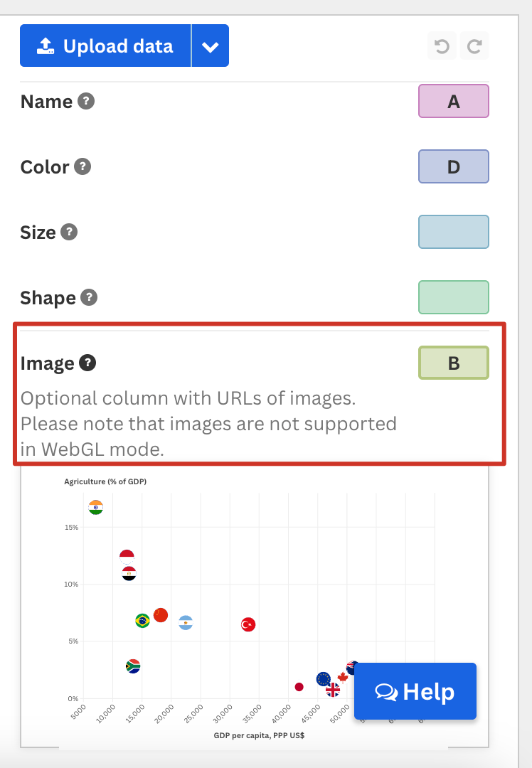Click the question mark beside Image
The image size is (532, 768).
[x=87, y=363]
